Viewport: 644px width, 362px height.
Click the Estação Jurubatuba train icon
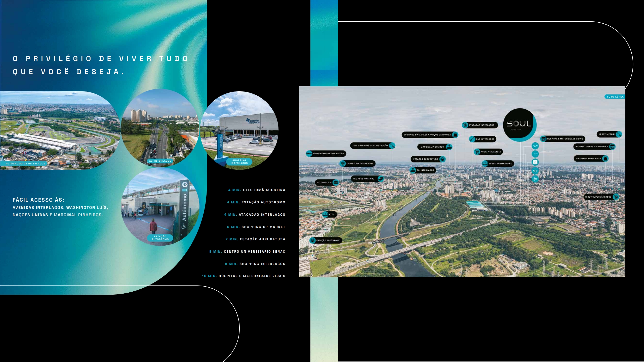(x=442, y=159)
